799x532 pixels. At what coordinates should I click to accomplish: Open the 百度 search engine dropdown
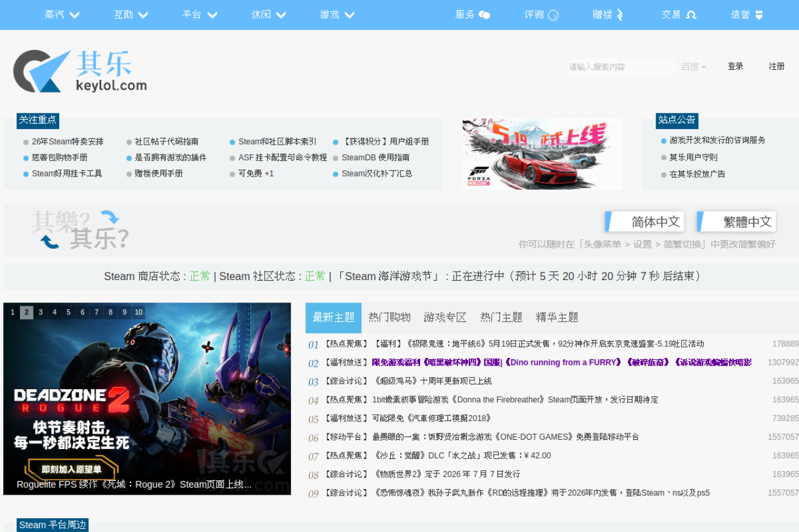694,67
